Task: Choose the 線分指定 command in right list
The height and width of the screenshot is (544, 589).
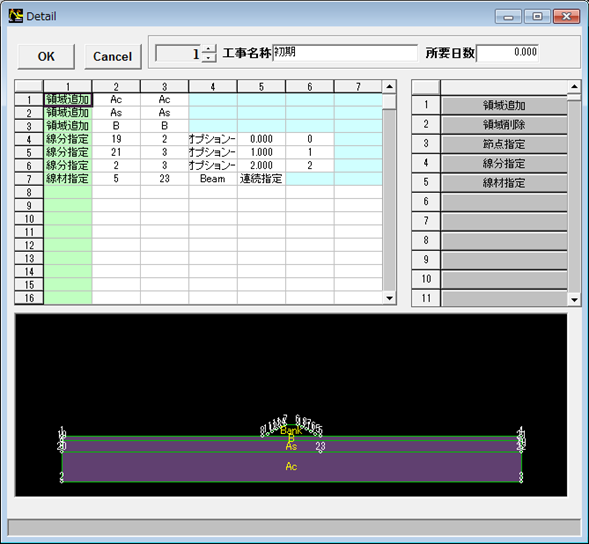Action: coord(504,163)
